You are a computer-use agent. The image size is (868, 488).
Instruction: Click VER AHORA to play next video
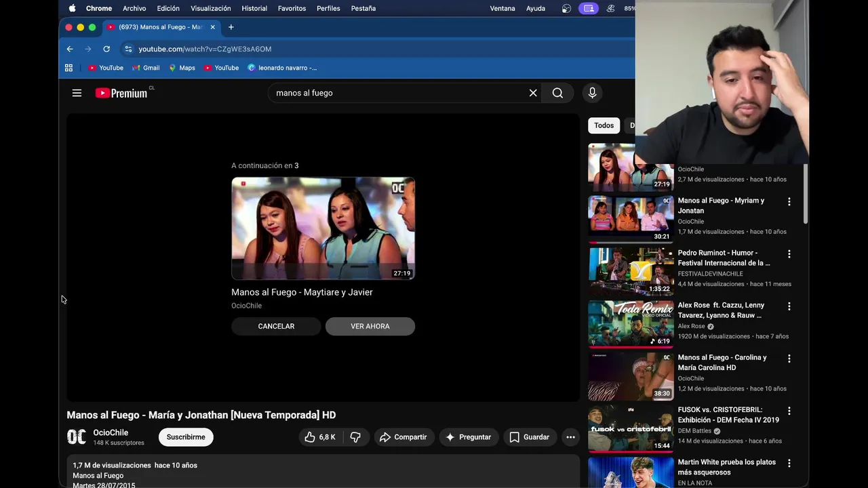click(x=370, y=326)
